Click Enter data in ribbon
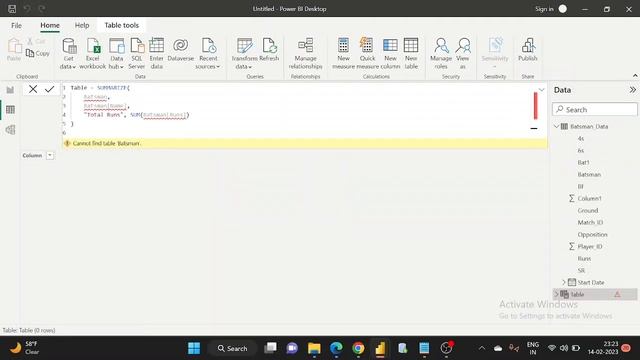This screenshot has height=360, width=640. tap(156, 53)
